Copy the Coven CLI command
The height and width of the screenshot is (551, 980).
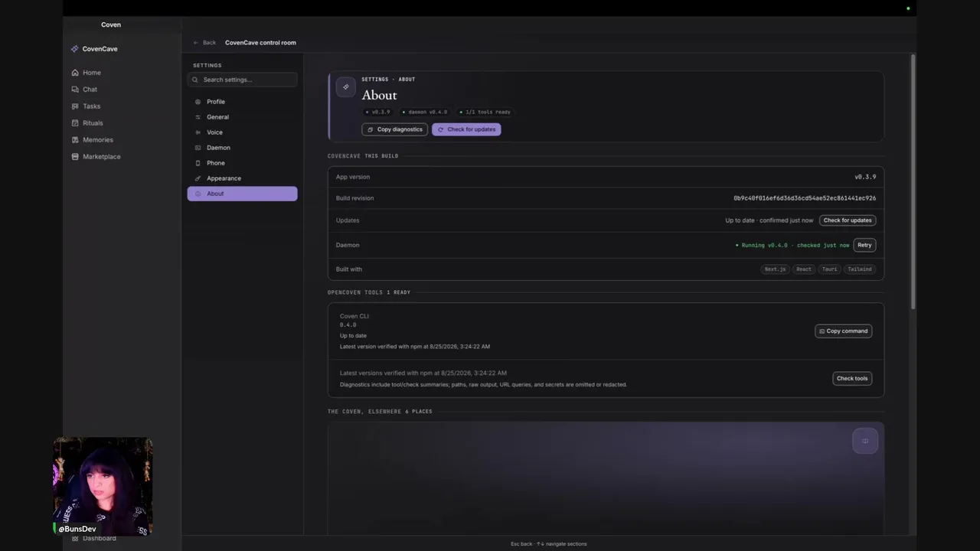click(x=844, y=331)
